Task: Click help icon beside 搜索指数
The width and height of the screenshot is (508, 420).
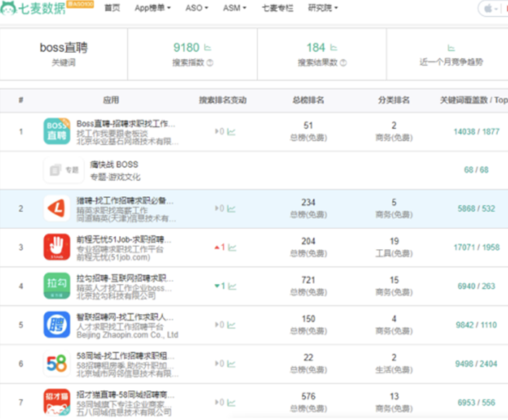Action: (x=210, y=63)
